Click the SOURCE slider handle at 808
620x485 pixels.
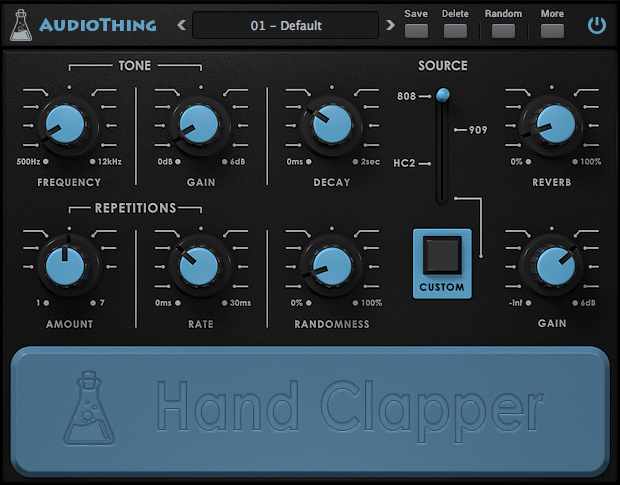click(x=442, y=95)
